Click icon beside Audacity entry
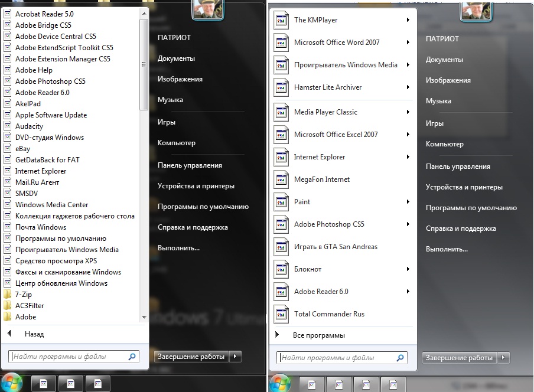 [8, 126]
